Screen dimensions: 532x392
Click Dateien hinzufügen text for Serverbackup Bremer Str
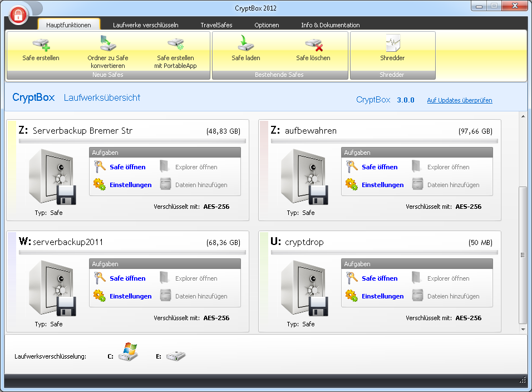coord(201,185)
